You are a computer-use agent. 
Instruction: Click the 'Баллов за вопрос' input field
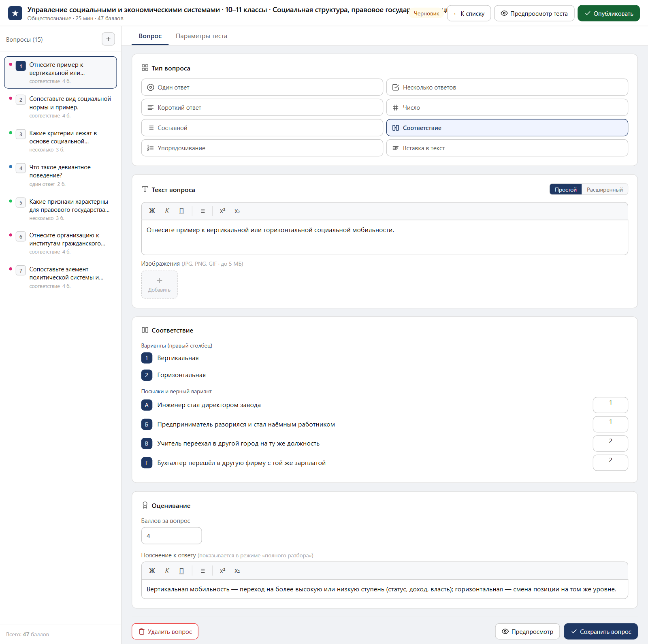point(171,536)
